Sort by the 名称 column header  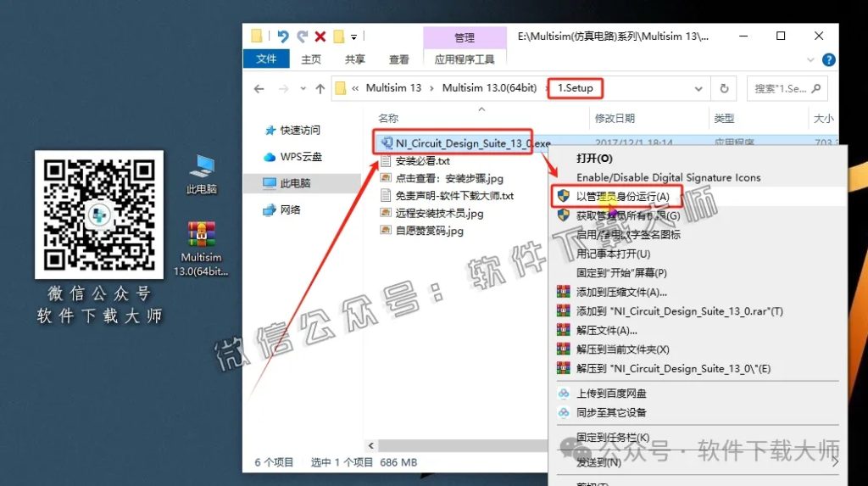[x=388, y=119]
